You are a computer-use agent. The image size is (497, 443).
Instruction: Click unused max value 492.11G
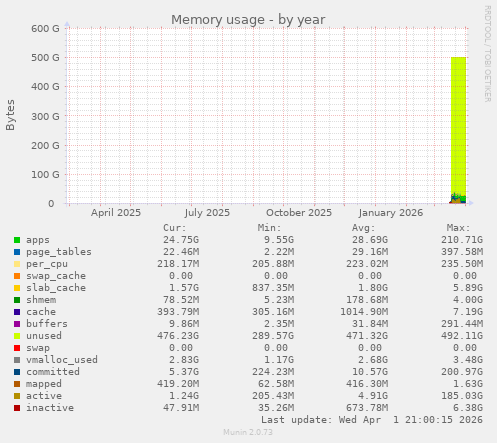tap(462, 336)
